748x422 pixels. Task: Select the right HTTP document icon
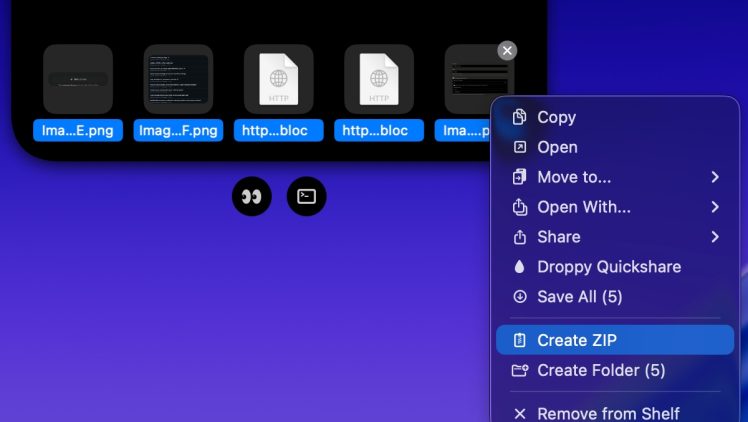coord(379,79)
